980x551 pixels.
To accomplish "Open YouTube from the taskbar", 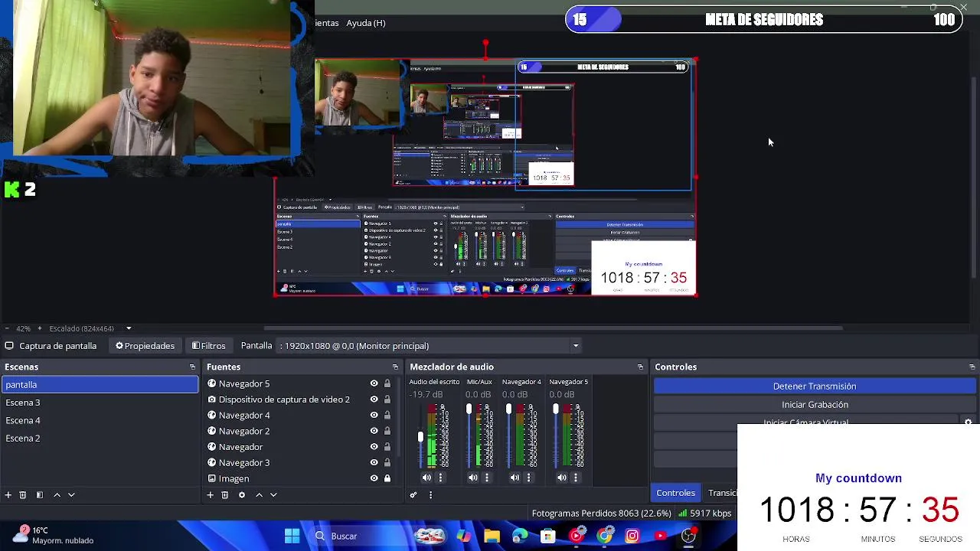I will (661, 536).
